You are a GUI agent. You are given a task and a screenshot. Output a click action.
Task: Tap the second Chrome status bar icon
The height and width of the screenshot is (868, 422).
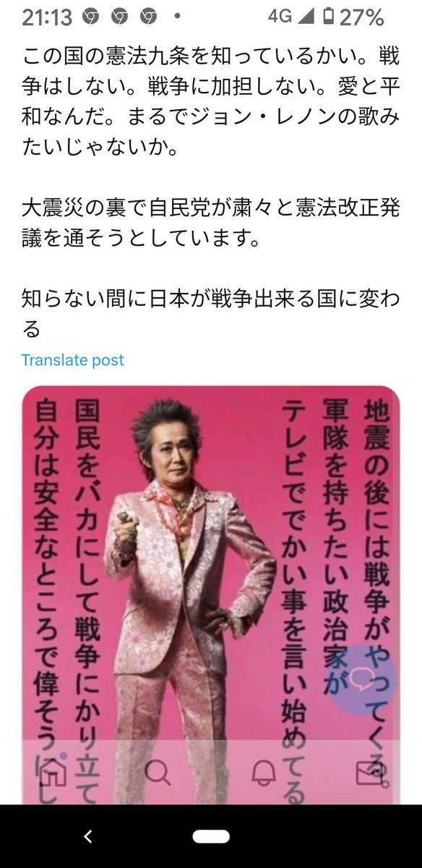coord(119,17)
